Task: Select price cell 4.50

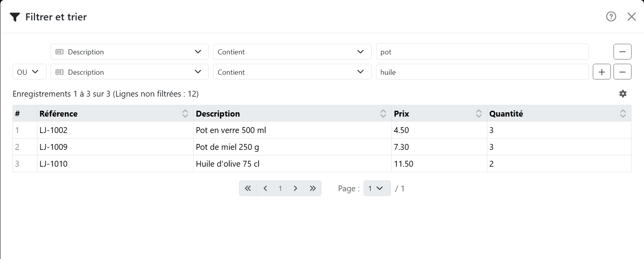Action: [439, 130]
